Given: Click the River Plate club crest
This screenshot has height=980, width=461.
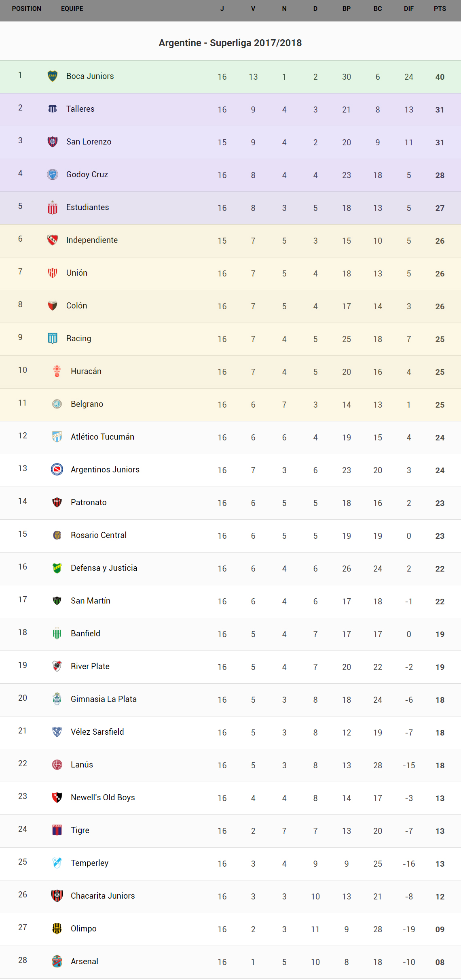Looking at the screenshot, I should coord(57,666).
